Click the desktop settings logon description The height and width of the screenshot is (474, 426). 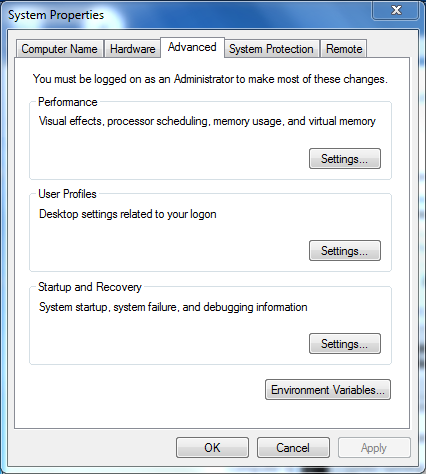click(x=128, y=214)
